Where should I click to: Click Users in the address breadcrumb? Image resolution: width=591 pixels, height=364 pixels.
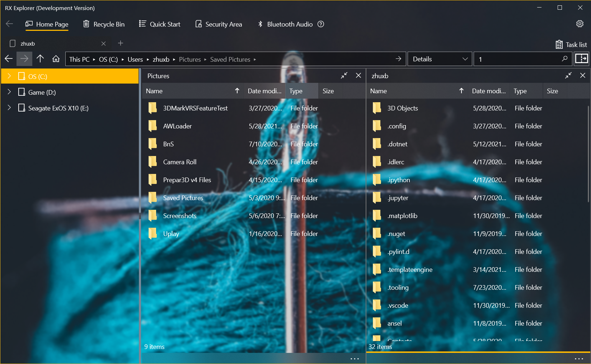click(x=135, y=60)
